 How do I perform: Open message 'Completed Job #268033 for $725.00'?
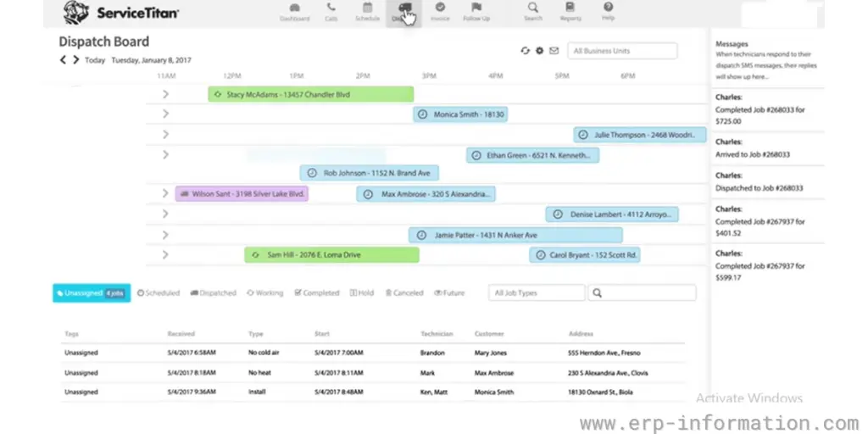[760, 115]
